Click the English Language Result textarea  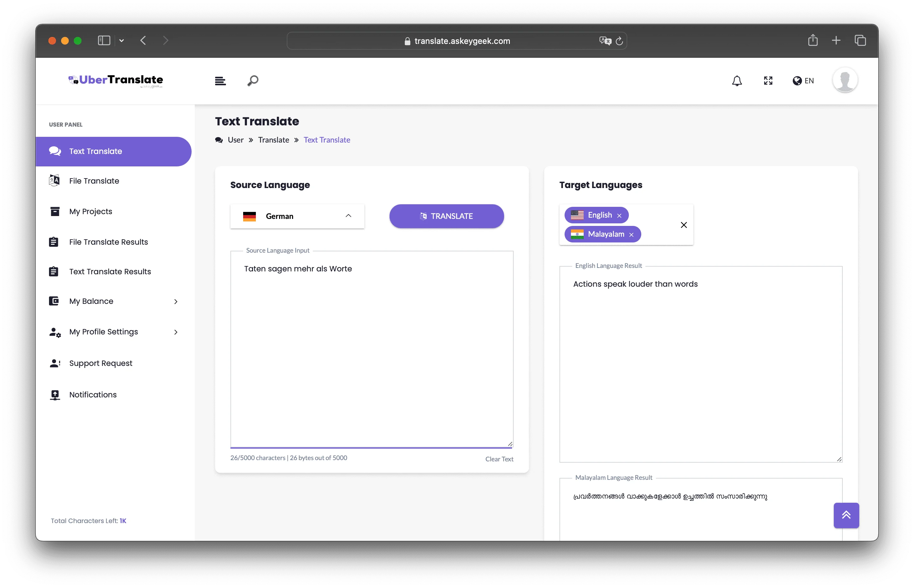point(700,364)
